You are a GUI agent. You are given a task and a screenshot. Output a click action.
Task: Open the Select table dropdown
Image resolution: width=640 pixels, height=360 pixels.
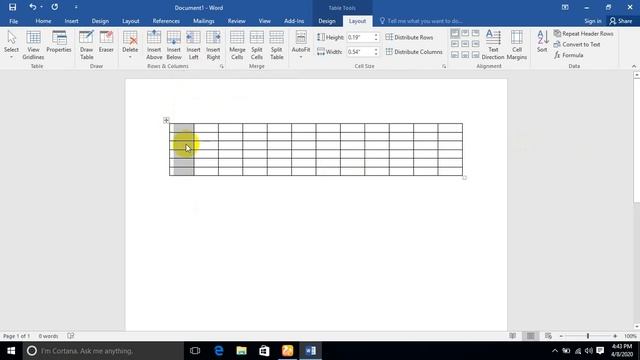click(11, 44)
